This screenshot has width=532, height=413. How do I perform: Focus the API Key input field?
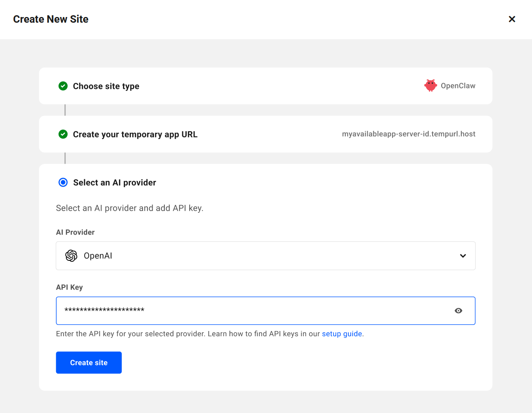pos(266,311)
